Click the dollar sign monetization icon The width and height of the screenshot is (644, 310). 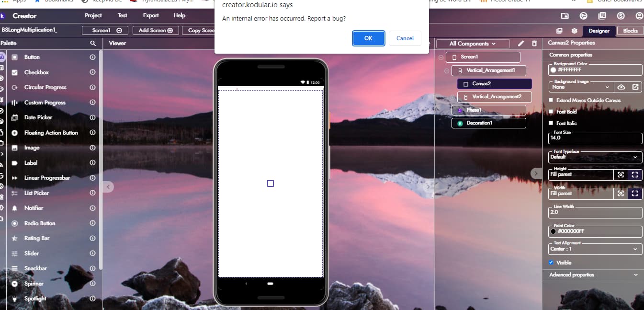pos(621,16)
